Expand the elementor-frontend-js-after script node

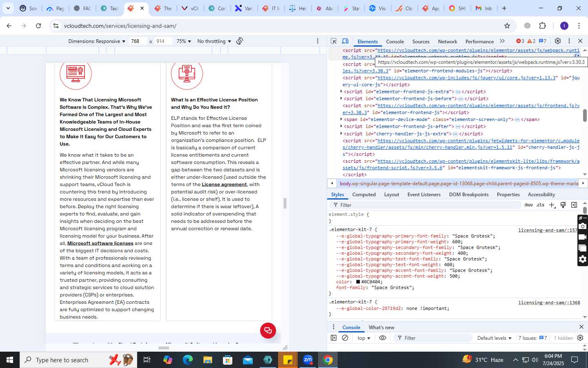click(x=341, y=126)
